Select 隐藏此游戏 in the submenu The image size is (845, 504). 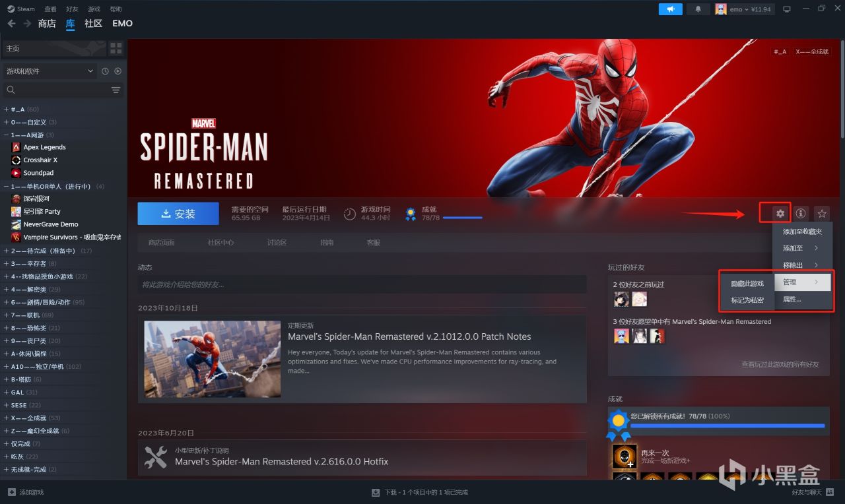pos(747,284)
